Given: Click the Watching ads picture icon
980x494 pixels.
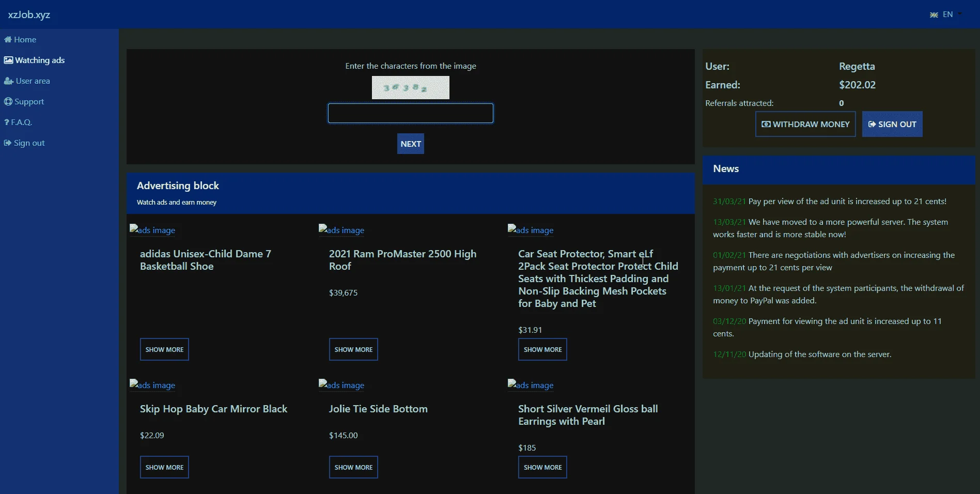Looking at the screenshot, I should [x=8, y=60].
